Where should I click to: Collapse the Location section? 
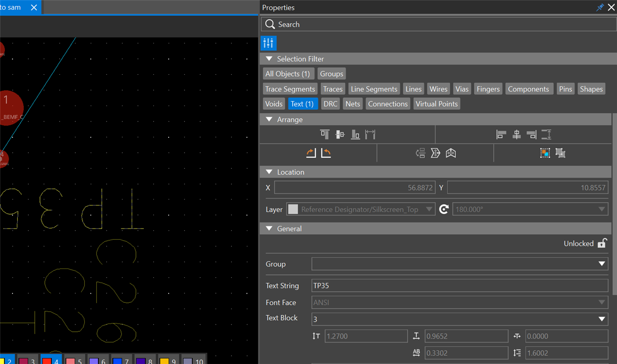tap(269, 172)
